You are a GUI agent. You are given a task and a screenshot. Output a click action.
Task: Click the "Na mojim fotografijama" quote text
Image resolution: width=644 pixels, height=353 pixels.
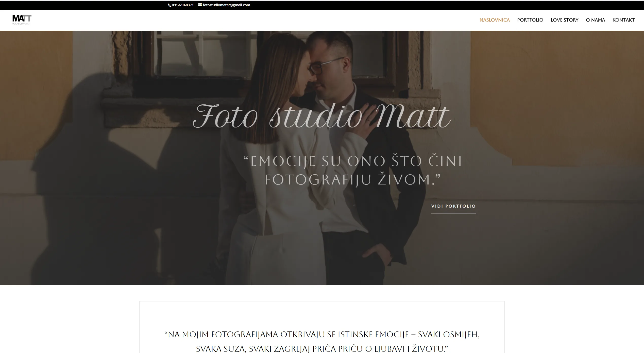[322, 342]
